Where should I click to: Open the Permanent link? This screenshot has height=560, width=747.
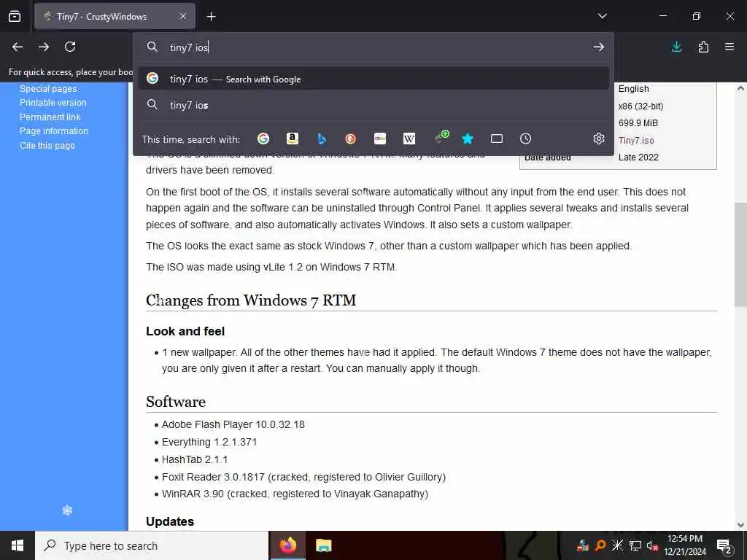pos(50,117)
